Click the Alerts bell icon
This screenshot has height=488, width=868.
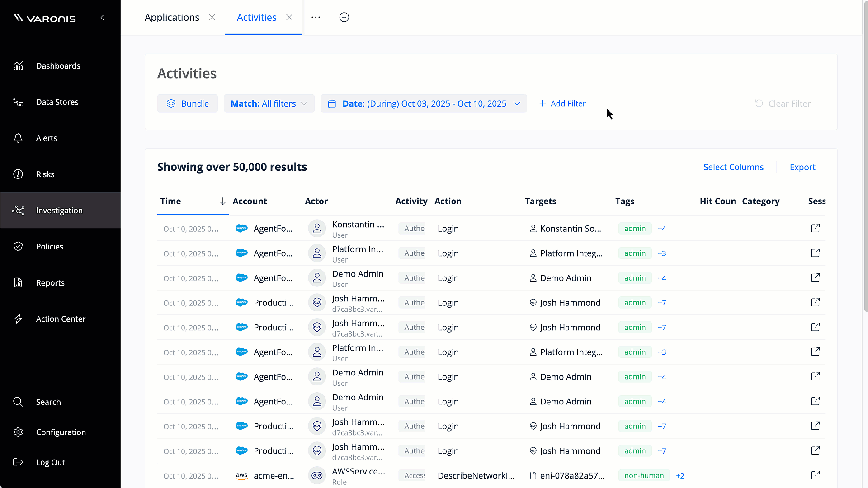(18, 138)
